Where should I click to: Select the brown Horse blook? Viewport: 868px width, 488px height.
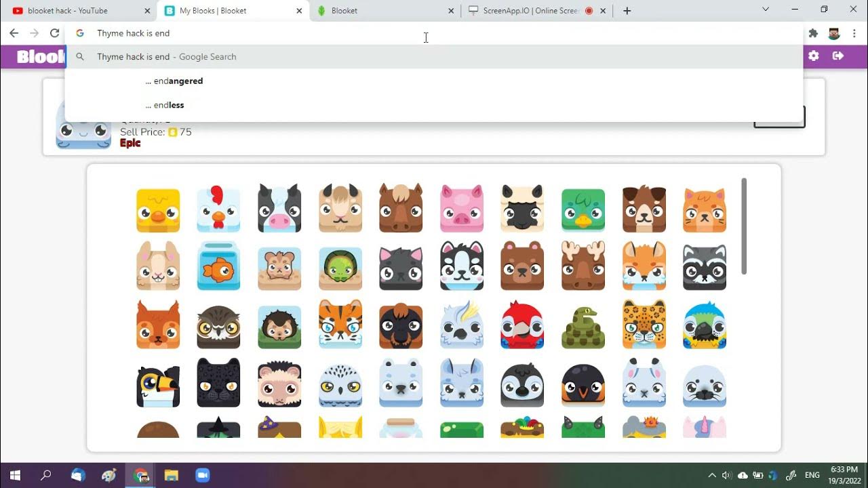tap(401, 207)
